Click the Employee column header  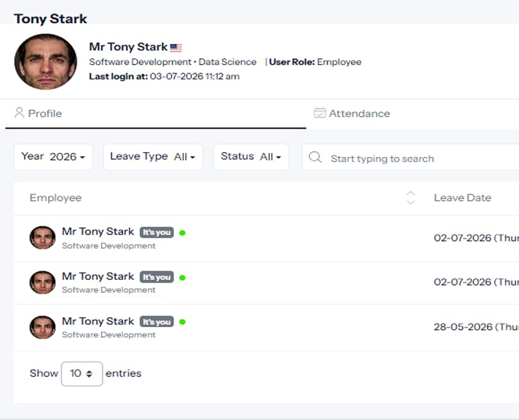coord(56,198)
